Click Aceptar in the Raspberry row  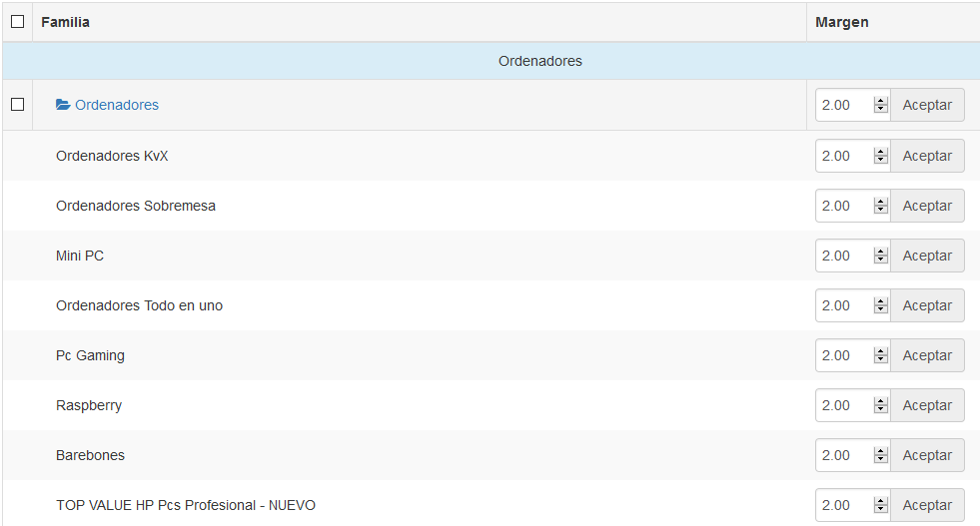[x=927, y=405]
